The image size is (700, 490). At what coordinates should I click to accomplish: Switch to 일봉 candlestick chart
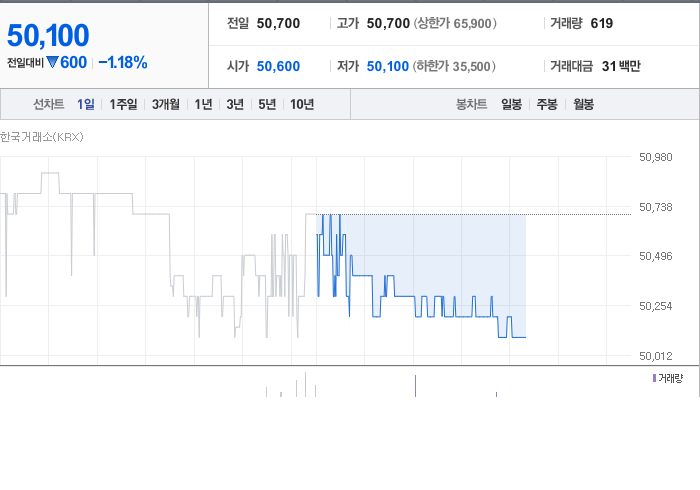512,104
